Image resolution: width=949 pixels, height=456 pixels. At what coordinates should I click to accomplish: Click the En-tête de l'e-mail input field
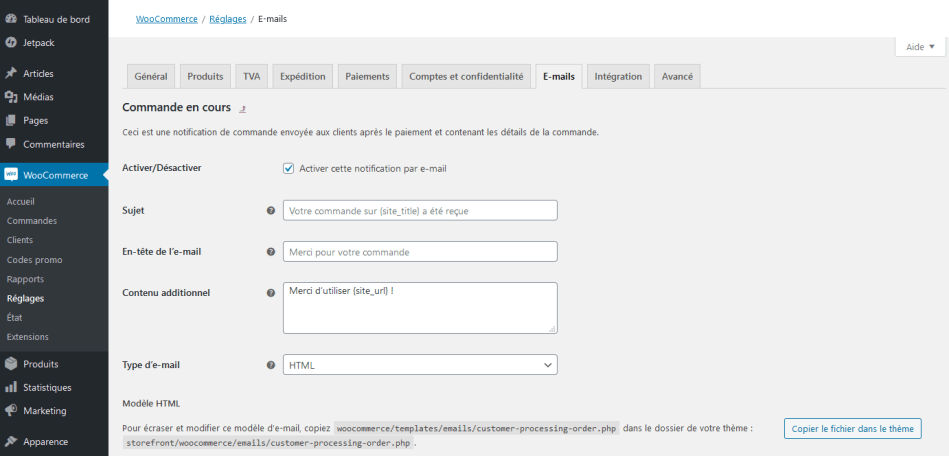[x=420, y=252]
